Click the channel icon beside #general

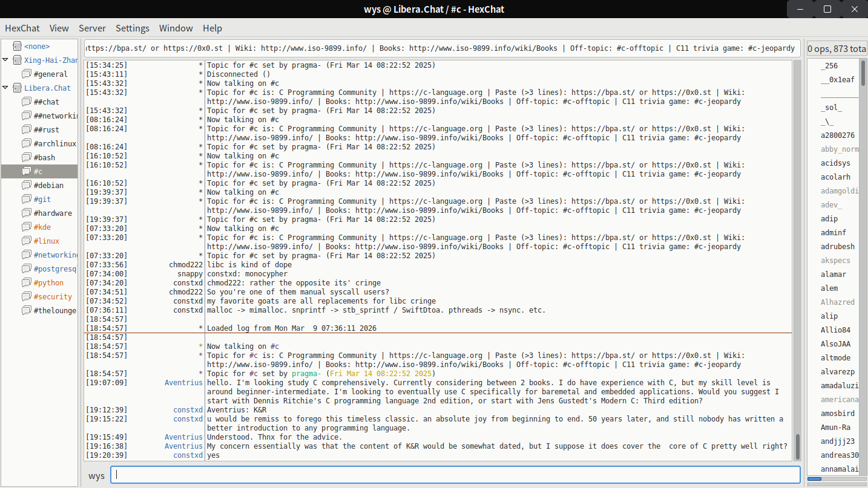click(27, 74)
